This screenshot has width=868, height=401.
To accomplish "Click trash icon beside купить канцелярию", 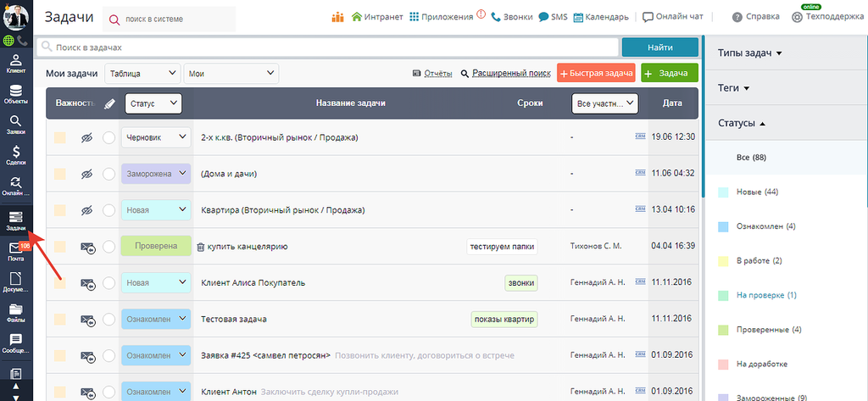I will [x=201, y=247].
